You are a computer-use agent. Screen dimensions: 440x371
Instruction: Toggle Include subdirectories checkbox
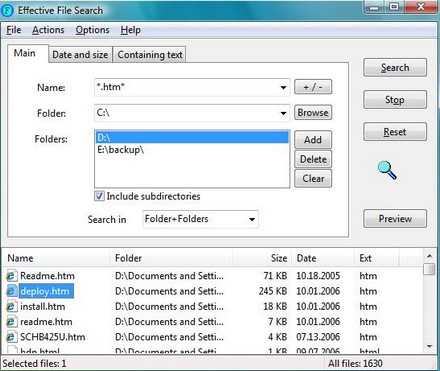pyautogui.click(x=99, y=196)
